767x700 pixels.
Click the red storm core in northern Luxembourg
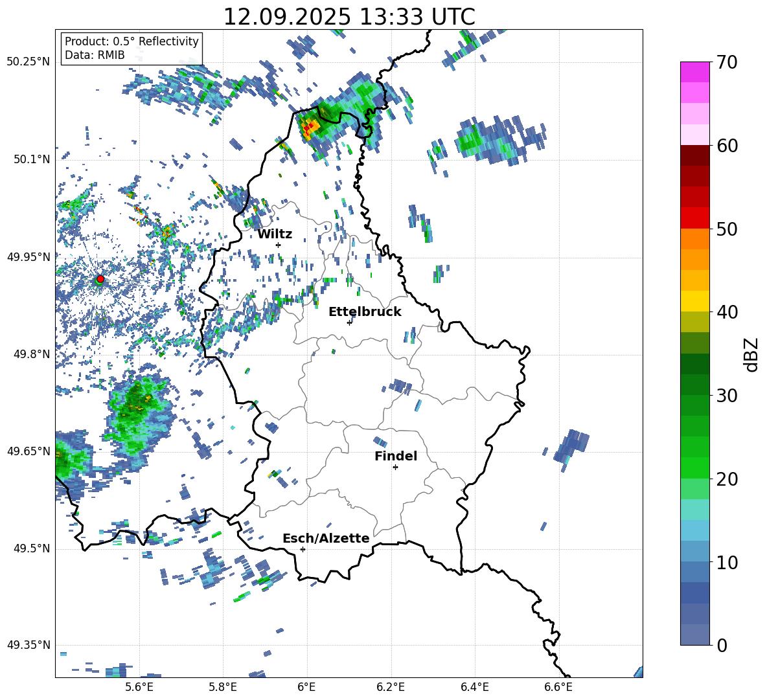[308, 129]
